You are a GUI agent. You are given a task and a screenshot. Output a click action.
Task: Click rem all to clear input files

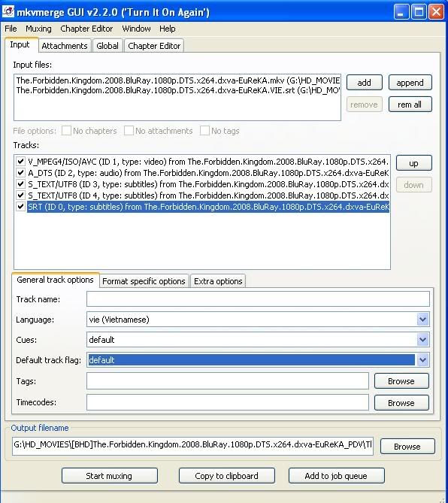pyautogui.click(x=410, y=105)
